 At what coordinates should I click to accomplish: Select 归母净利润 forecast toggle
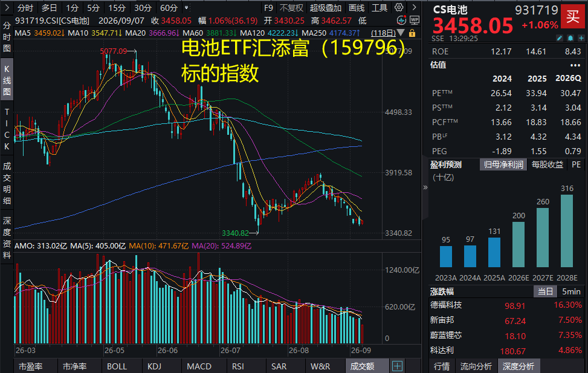point(503,164)
